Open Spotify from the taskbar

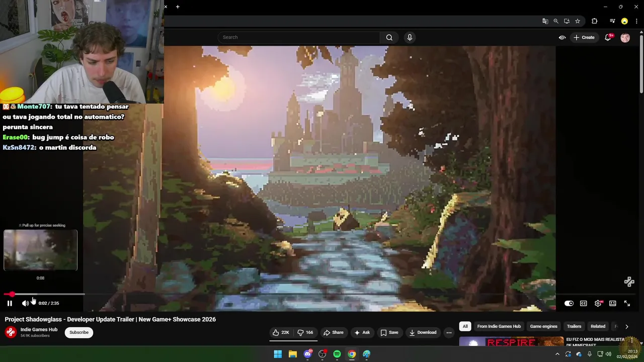pyautogui.click(x=337, y=354)
